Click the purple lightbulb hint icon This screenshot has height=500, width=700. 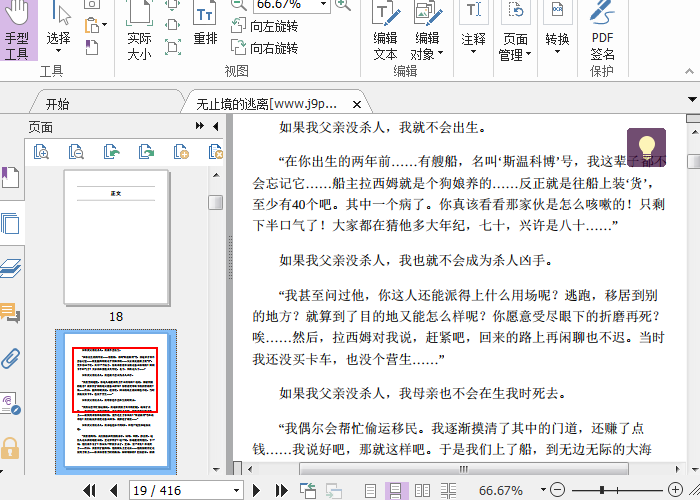tap(646, 147)
